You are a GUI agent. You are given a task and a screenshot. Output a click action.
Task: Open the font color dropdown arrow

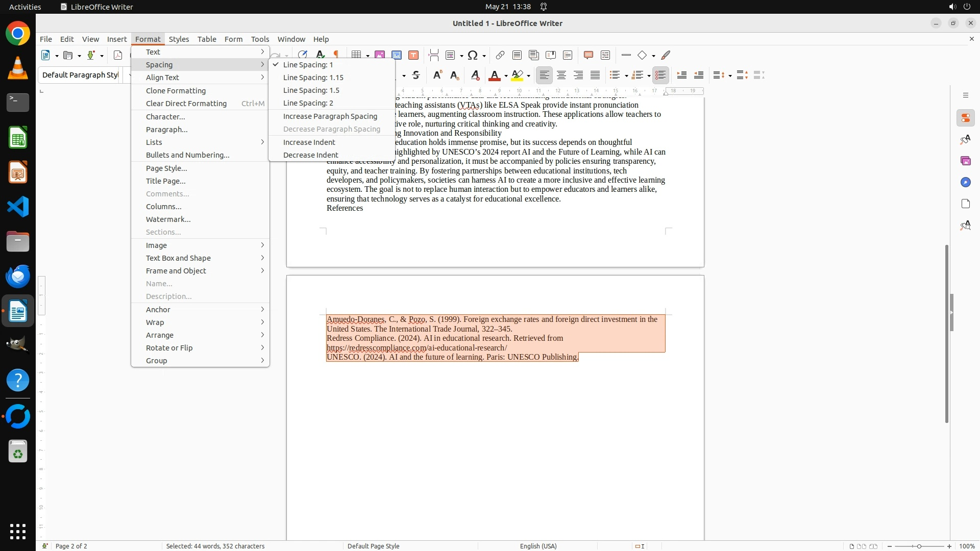tap(506, 76)
